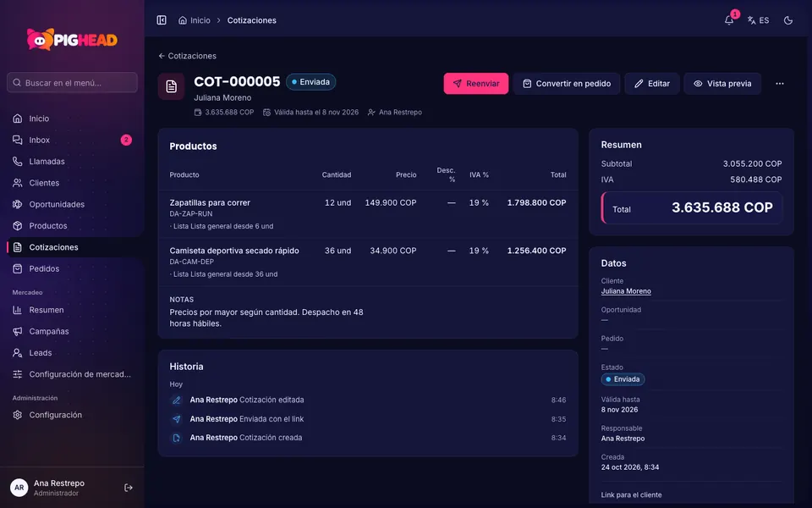Open Oportunidades in the sidebar
The height and width of the screenshot is (508, 812).
click(x=72, y=204)
